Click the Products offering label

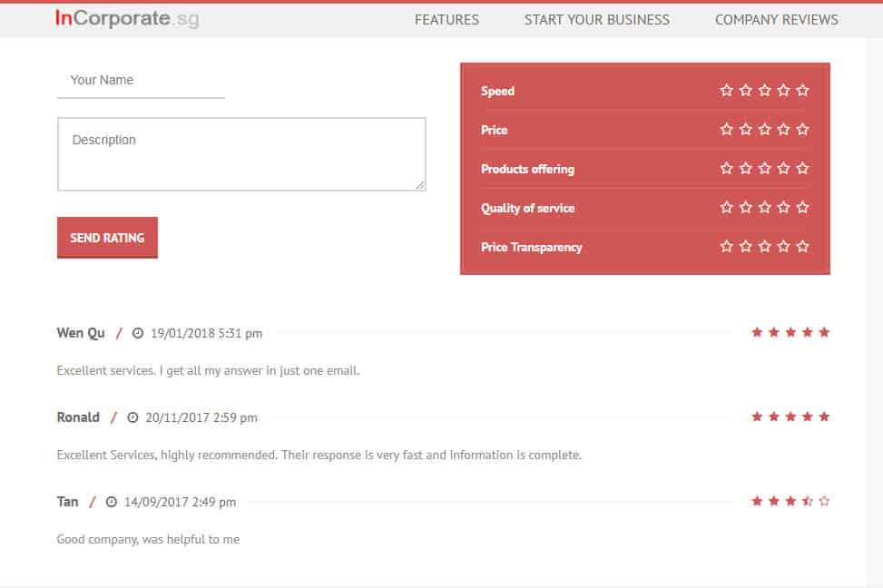(x=527, y=169)
